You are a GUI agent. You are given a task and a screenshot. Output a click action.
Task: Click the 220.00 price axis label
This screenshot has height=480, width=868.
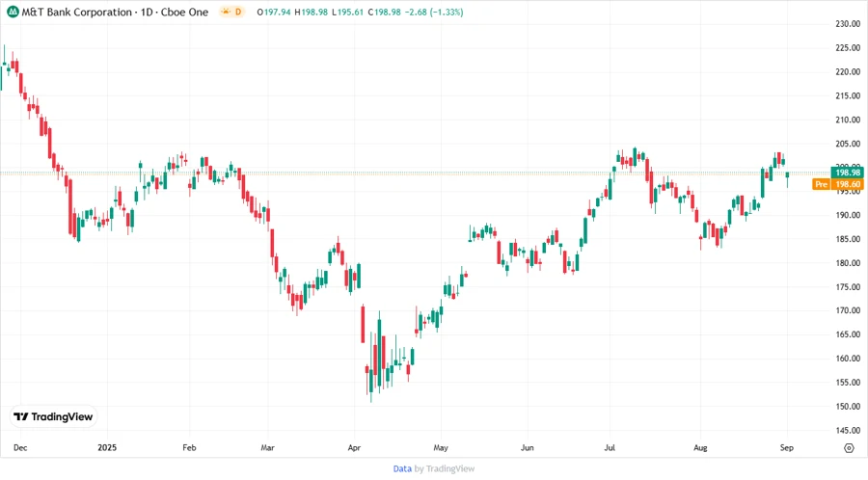coord(848,72)
